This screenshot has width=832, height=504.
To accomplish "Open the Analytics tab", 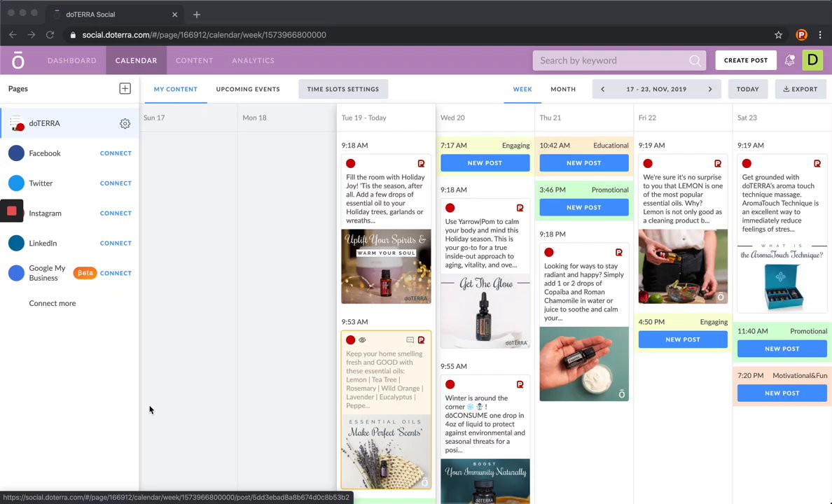I will [x=253, y=60].
